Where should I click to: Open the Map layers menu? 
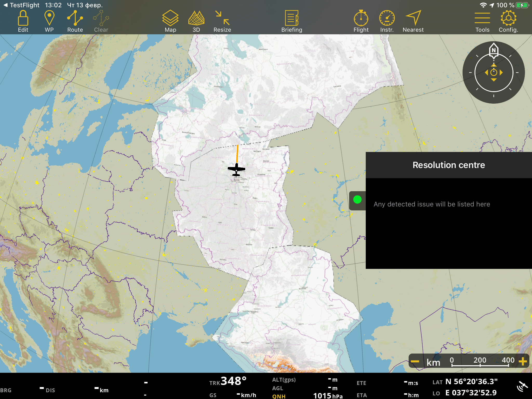click(x=170, y=21)
